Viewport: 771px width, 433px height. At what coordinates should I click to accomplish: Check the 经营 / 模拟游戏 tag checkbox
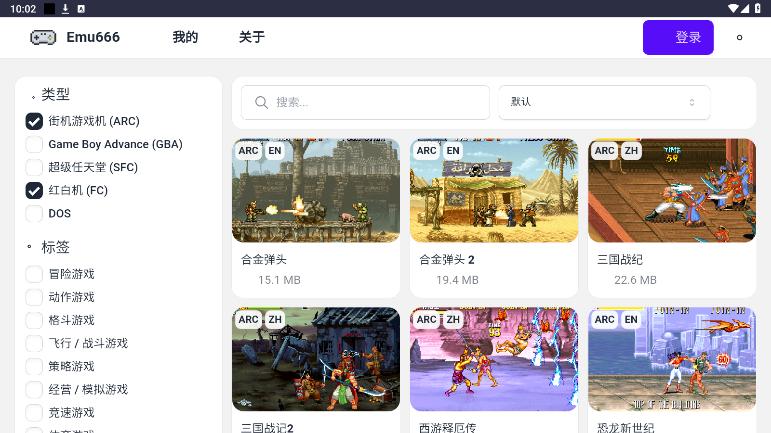coord(34,390)
